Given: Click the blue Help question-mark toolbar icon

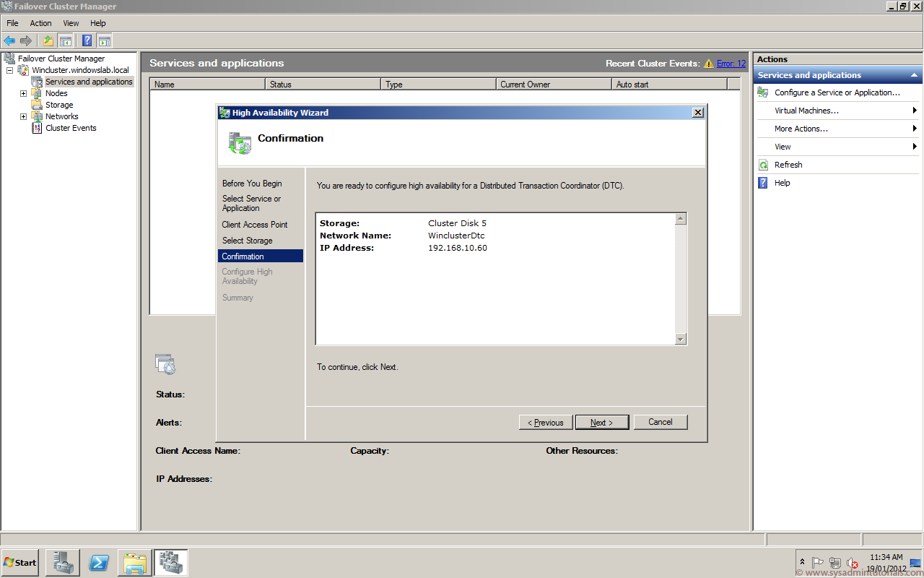Looking at the screenshot, I should tap(87, 40).
